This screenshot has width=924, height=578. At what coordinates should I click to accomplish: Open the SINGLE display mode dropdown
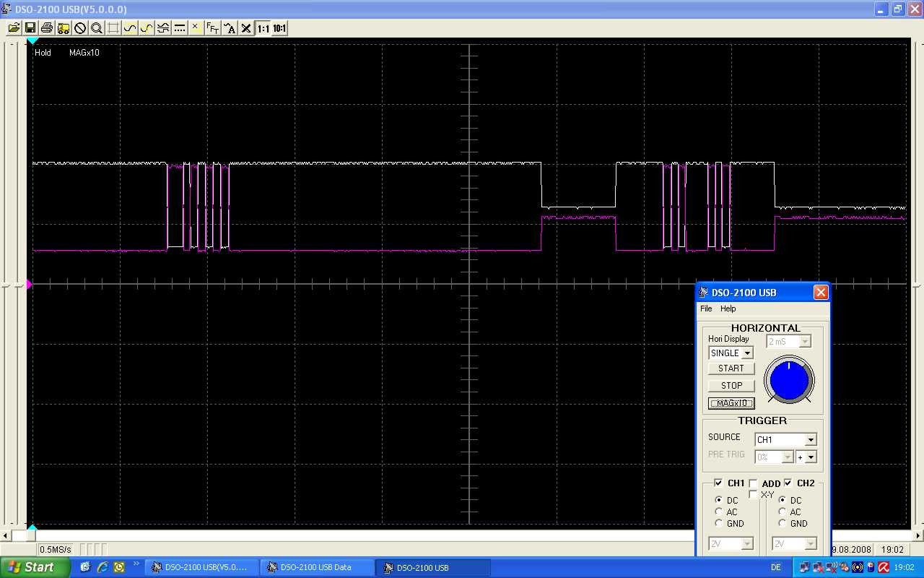pyautogui.click(x=731, y=353)
